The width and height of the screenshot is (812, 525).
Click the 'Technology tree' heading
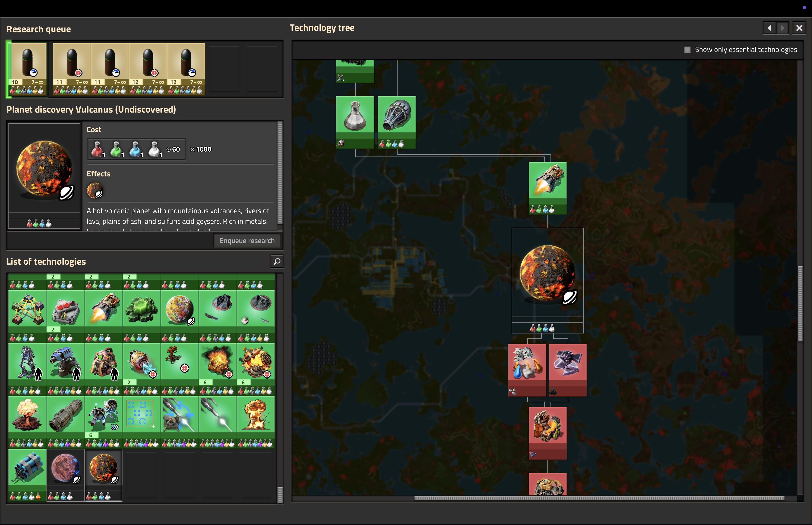(x=322, y=28)
